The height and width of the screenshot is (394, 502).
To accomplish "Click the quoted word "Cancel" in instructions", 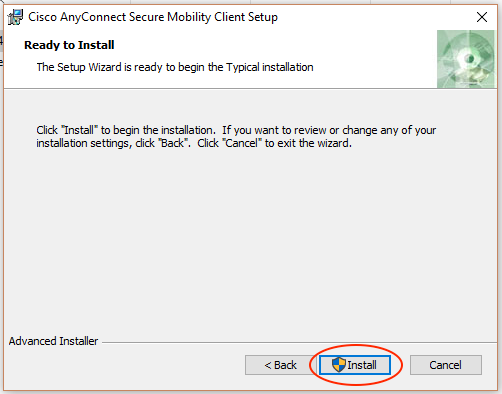I will click(x=242, y=143).
